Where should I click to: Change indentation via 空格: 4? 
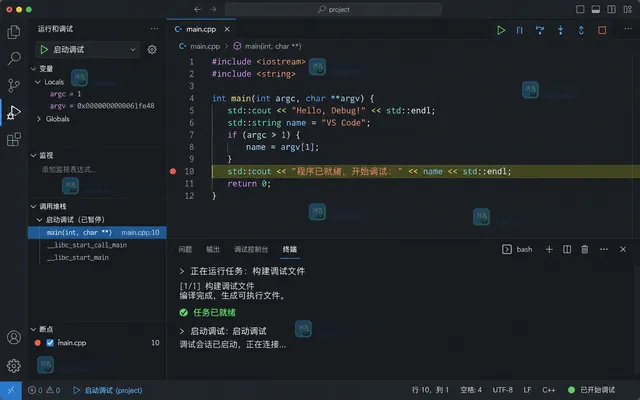pyautogui.click(x=471, y=390)
